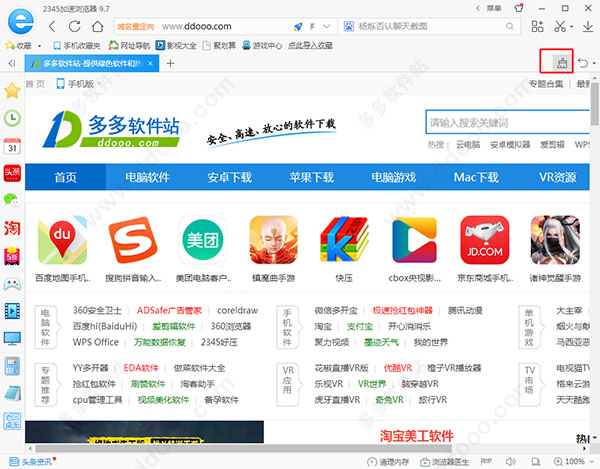Open the ADSafe广告管家 link
Viewport: 600px width, 469px height.
(169, 310)
